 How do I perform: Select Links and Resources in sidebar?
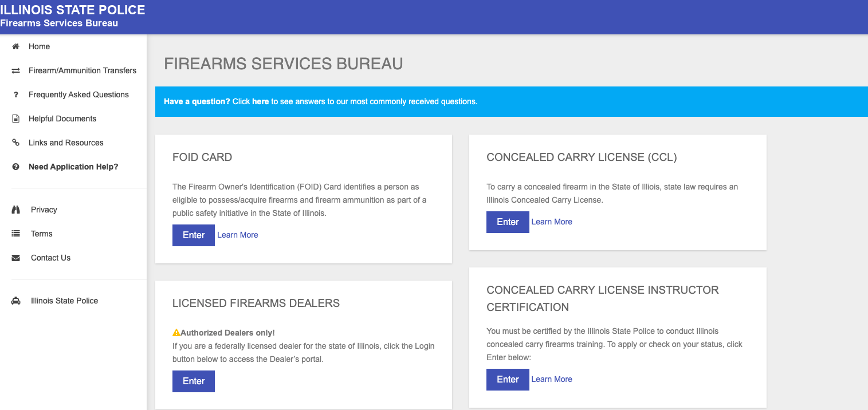coord(66,143)
